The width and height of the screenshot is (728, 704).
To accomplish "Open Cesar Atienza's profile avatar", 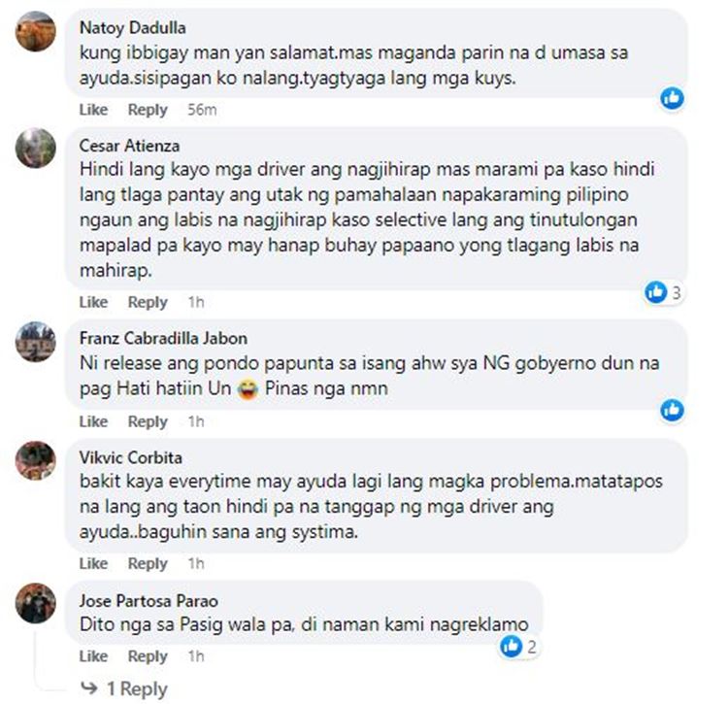I will point(35,149).
